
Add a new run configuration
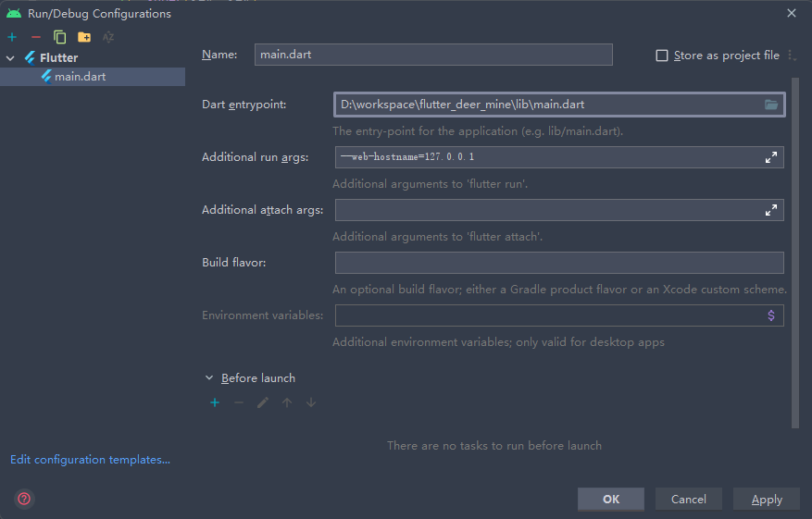point(12,37)
